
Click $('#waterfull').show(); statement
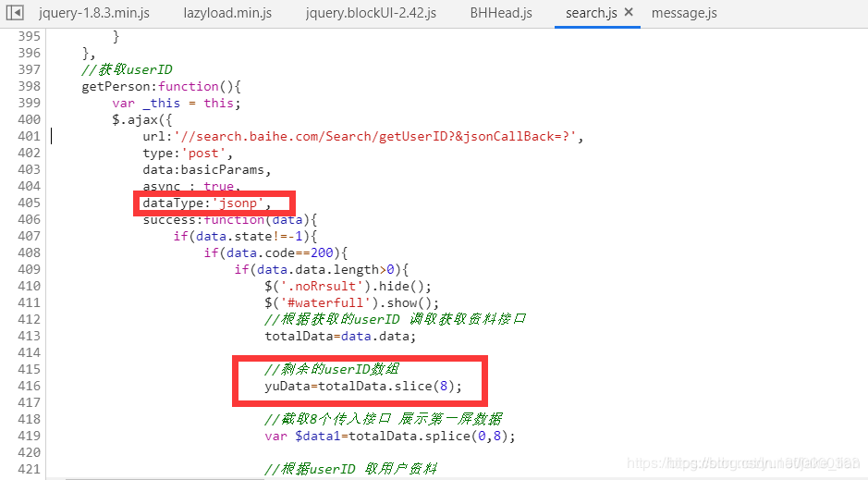click(x=351, y=302)
